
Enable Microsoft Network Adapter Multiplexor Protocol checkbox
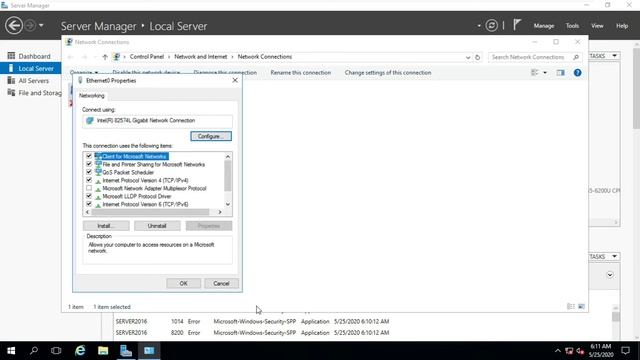89,188
